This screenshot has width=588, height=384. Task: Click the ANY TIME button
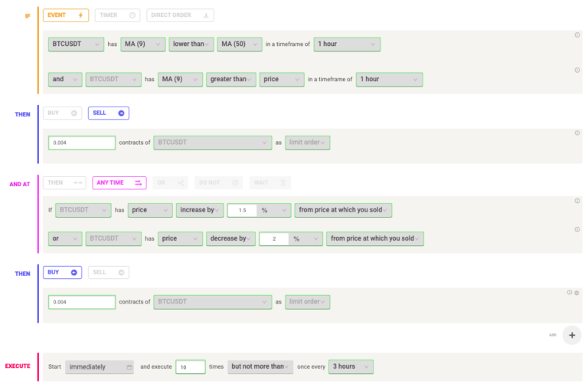(119, 183)
